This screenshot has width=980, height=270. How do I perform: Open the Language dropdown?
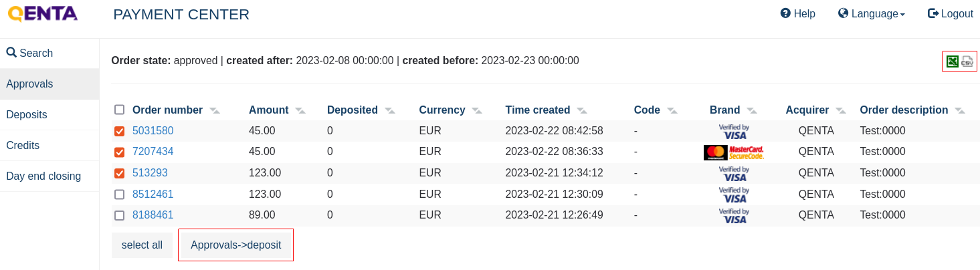point(872,13)
